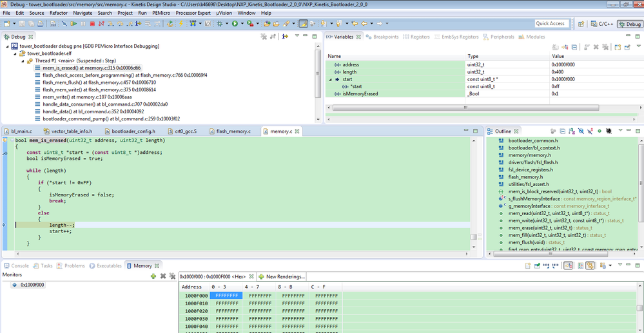This screenshot has height=333, width=644.
Task: Open the Outline view menu dropdown triangle
Action: (621, 130)
